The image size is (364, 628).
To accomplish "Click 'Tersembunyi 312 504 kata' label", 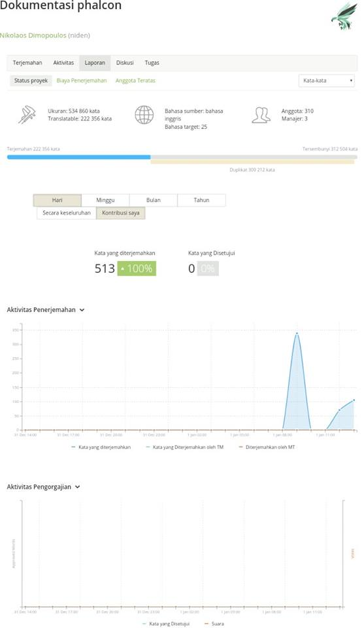I will [330, 149].
